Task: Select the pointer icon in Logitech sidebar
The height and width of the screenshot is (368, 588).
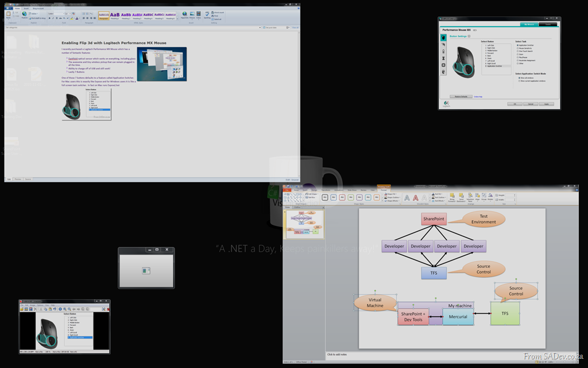Action: (x=443, y=44)
